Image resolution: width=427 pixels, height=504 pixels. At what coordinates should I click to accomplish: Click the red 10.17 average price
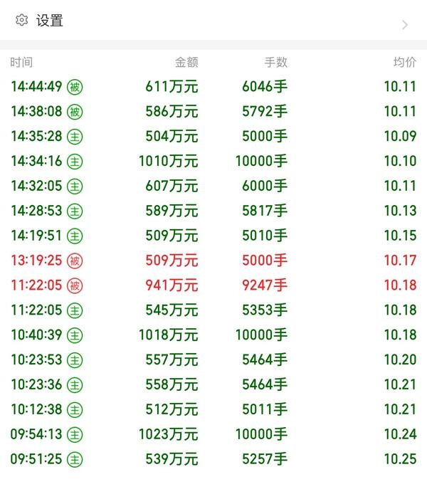click(400, 261)
